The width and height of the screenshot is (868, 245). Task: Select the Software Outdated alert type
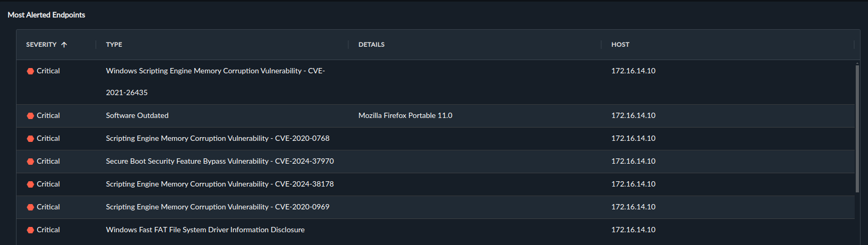tap(137, 115)
